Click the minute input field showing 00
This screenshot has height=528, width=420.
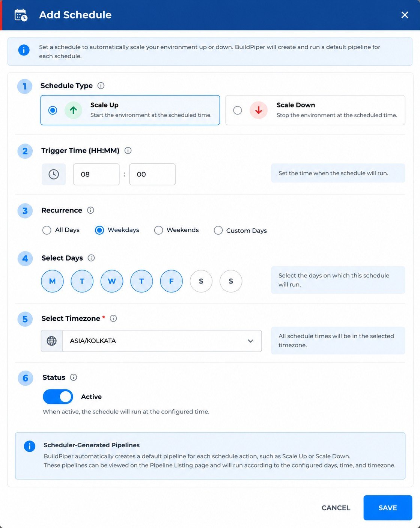pyautogui.click(x=152, y=174)
